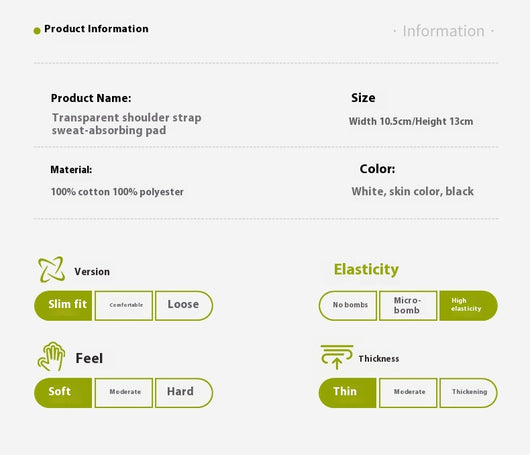Click the Version pinwheel icon
The height and width of the screenshot is (455, 530).
point(51,269)
